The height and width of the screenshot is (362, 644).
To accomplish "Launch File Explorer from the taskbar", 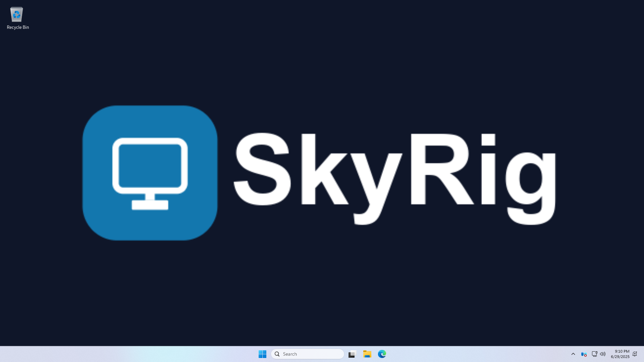I will [367, 354].
